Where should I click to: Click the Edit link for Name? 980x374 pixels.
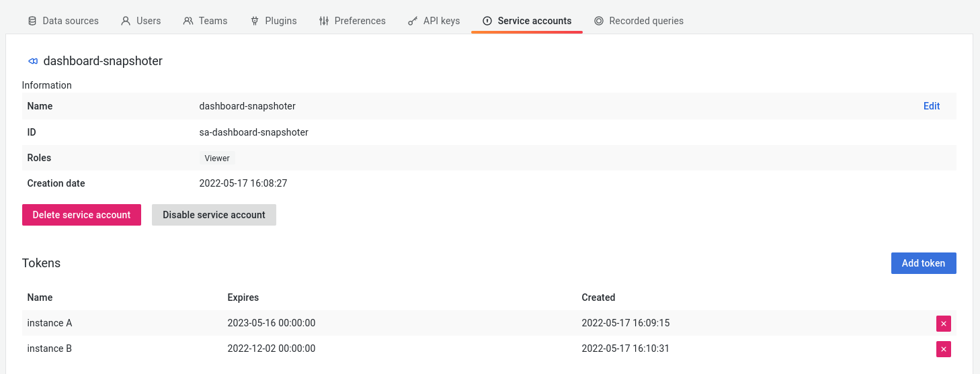click(932, 106)
